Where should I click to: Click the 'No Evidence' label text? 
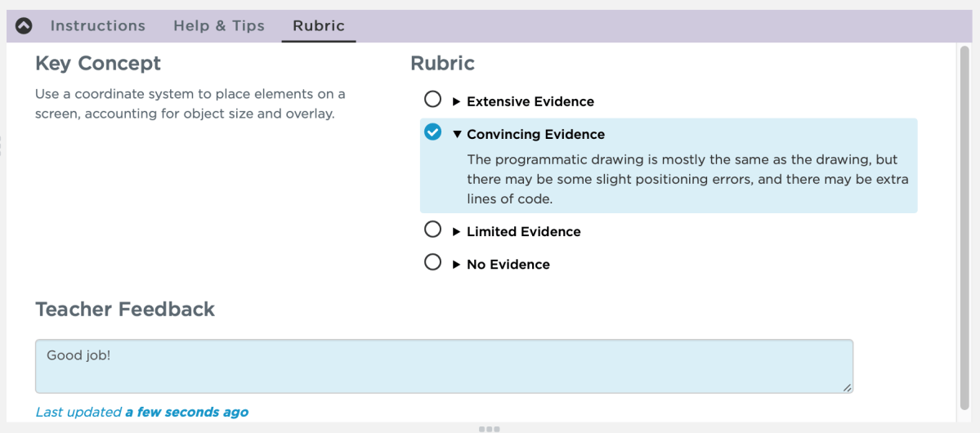[x=508, y=265]
